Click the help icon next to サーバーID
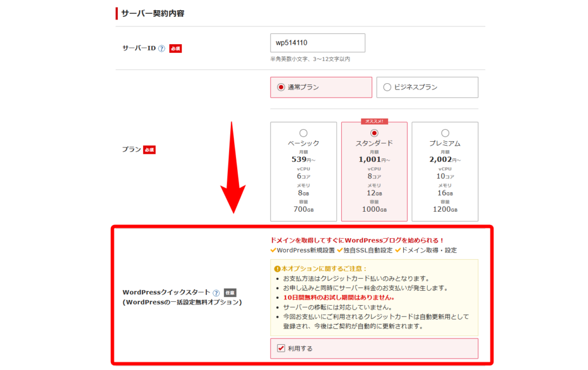 pos(162,49)
